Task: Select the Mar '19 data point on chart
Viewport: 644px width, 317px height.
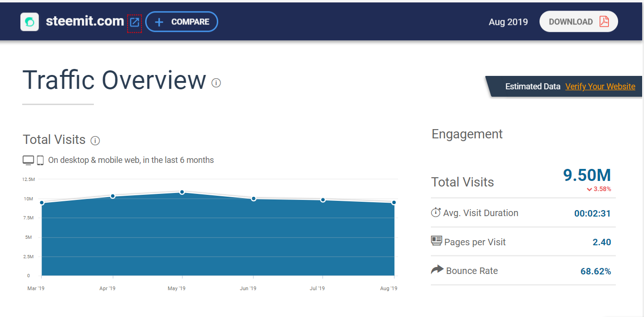Action: pyautogui.click(x=42, y=203)
